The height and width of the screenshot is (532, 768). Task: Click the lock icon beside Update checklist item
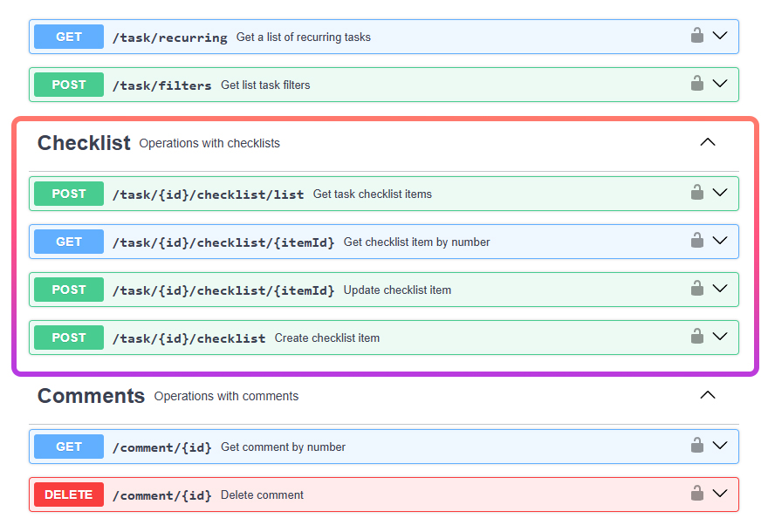pos(696,289)
